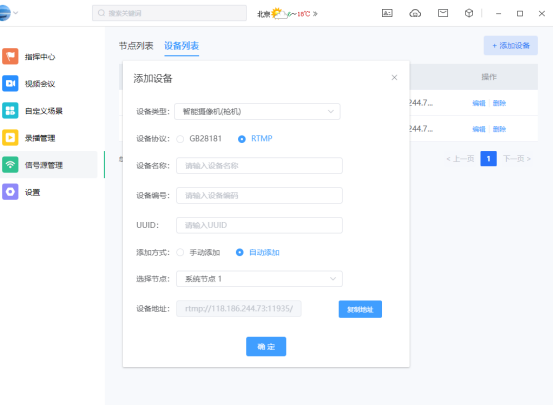This screenshot has height=405, width=553.
Task: Open the mail envelope icon
Action: (443, 13)
